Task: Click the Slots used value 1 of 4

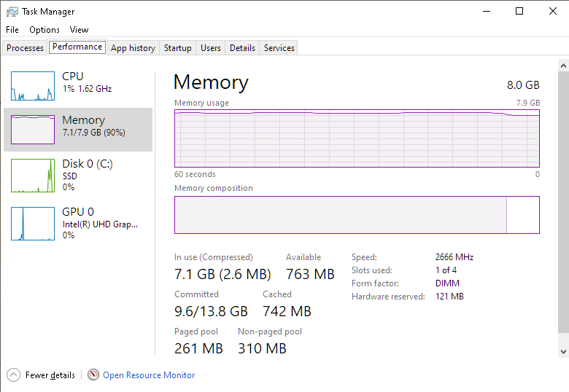Action: point(446,270)
